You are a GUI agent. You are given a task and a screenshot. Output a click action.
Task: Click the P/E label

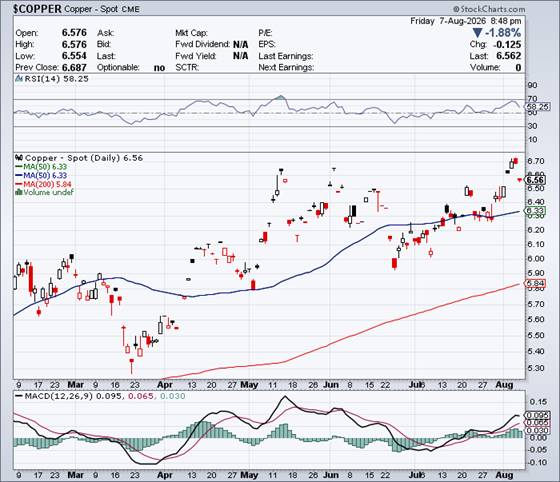[265, 33]
